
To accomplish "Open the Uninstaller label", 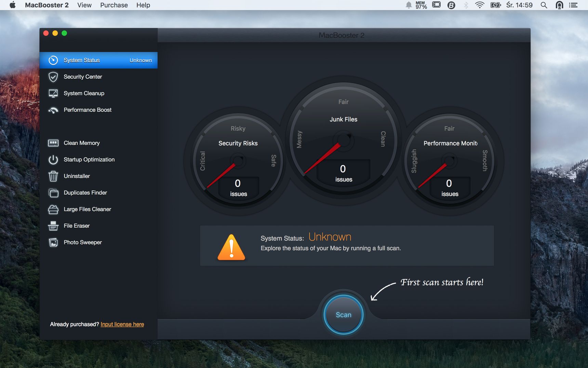I will [x=77, y=176].
